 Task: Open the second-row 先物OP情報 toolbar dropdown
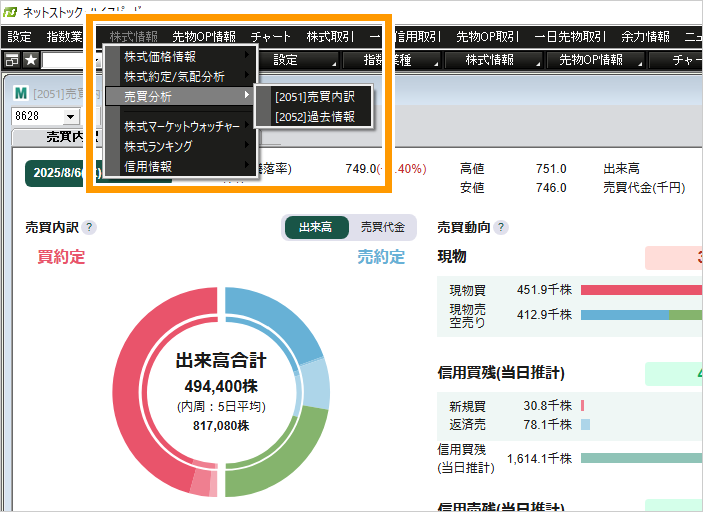(596, 60)
